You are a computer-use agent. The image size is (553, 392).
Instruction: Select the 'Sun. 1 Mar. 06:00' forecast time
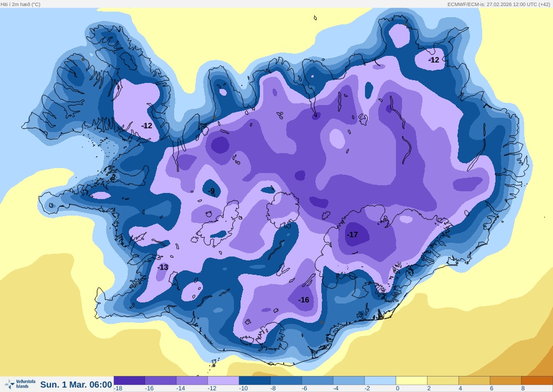tap(76, 384)
